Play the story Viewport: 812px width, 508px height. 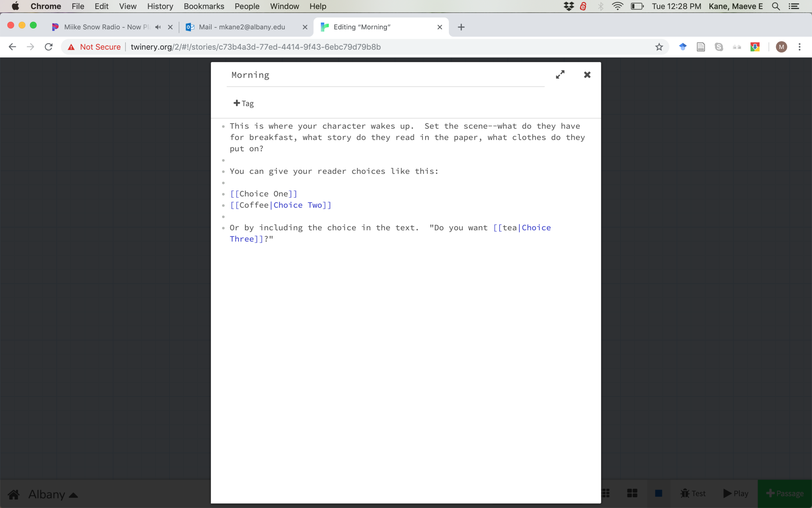pyautogui.click(x=736, y=493)
